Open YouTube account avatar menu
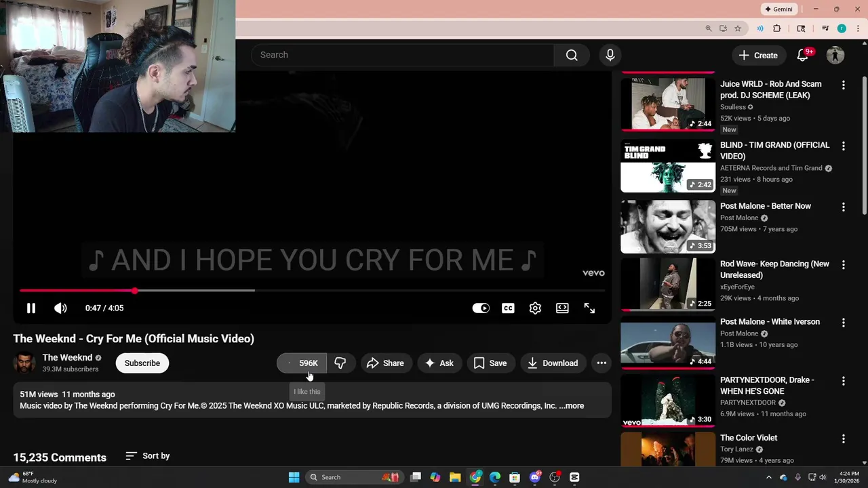This screenshot has width=868, height=488. (x=835, y=55)
